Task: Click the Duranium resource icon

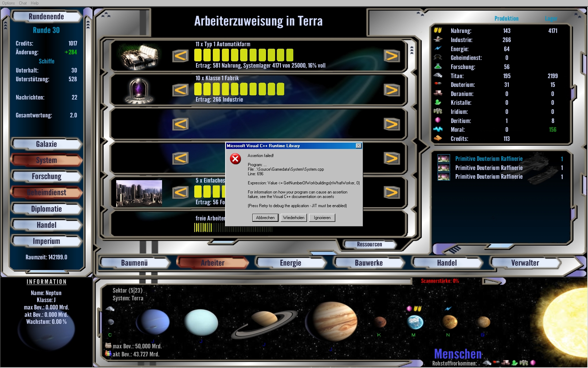Action: point(438,93)
